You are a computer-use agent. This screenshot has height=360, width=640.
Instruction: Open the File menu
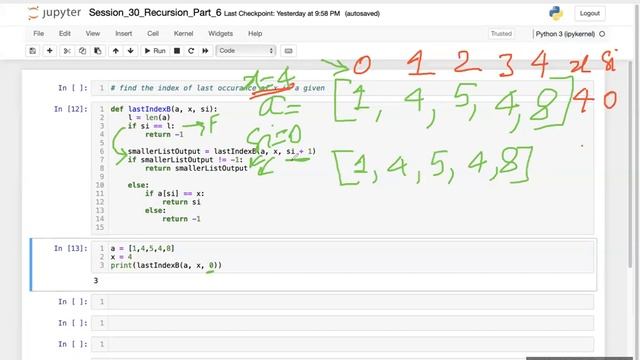point(39,33)
